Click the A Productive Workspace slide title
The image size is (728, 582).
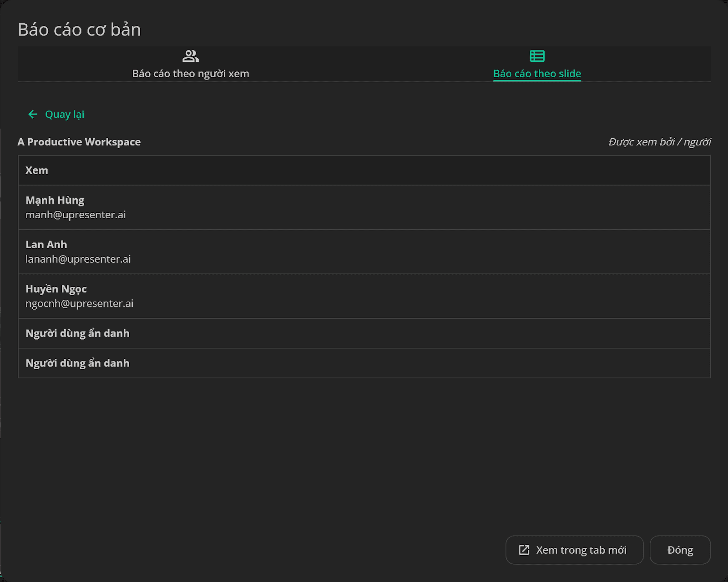click(x=79, y=142)
